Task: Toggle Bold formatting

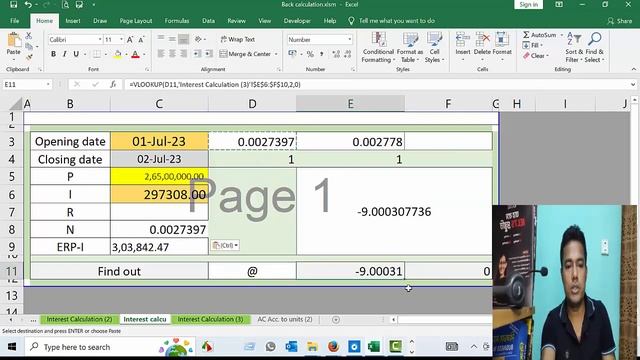Action: (53, 54)
